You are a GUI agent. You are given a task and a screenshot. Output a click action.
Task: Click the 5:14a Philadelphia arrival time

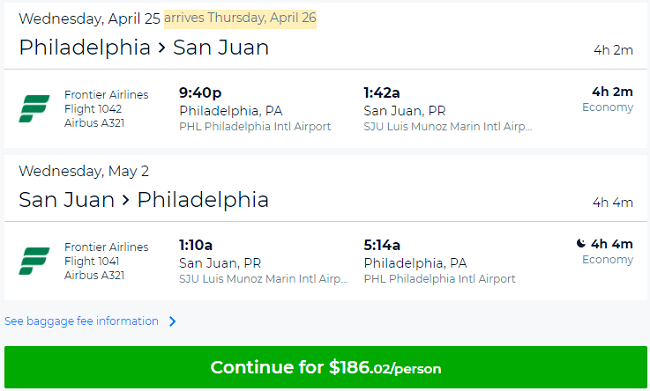382,245
